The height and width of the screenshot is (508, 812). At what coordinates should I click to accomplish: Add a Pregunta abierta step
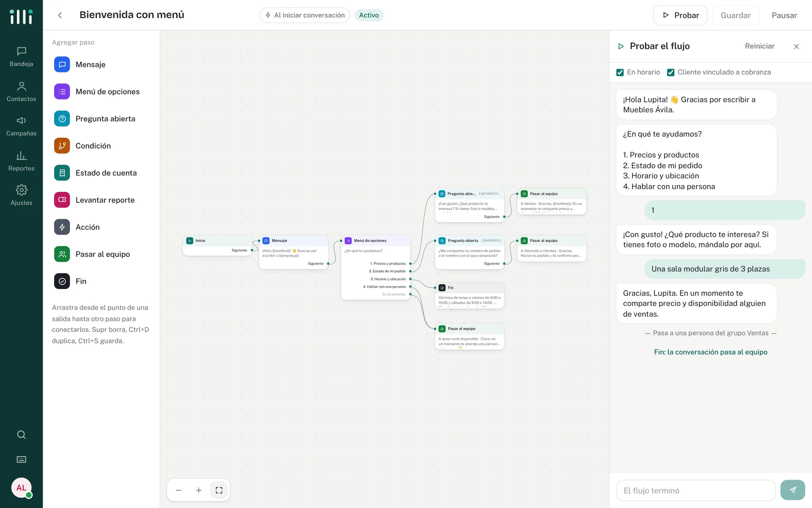[x=101, y=119]
